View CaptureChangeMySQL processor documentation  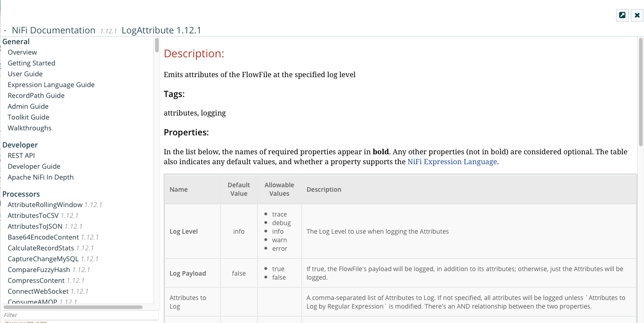43,259
